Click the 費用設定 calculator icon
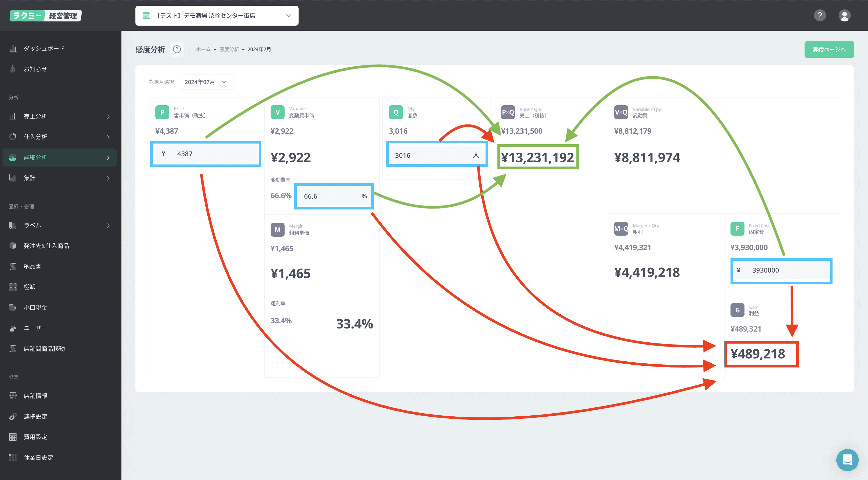The height and width of the screenshot is (480, 868). coord(13,437)
